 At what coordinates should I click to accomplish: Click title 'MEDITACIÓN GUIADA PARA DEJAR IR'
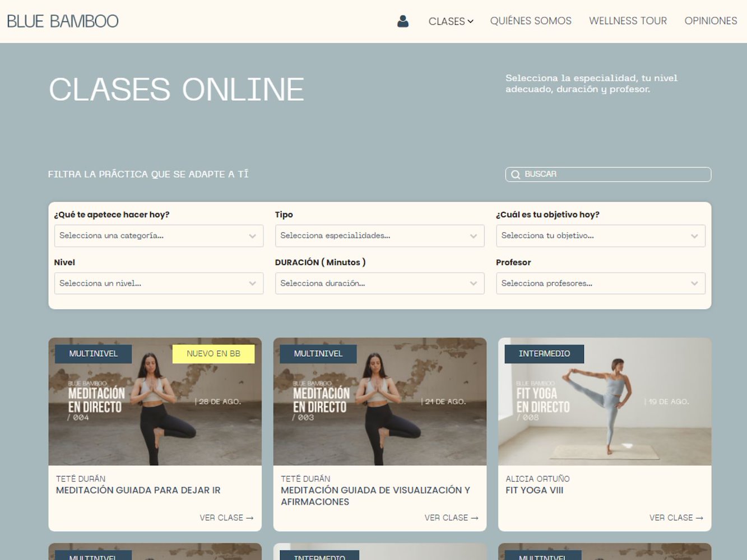[x=138, y=491]
